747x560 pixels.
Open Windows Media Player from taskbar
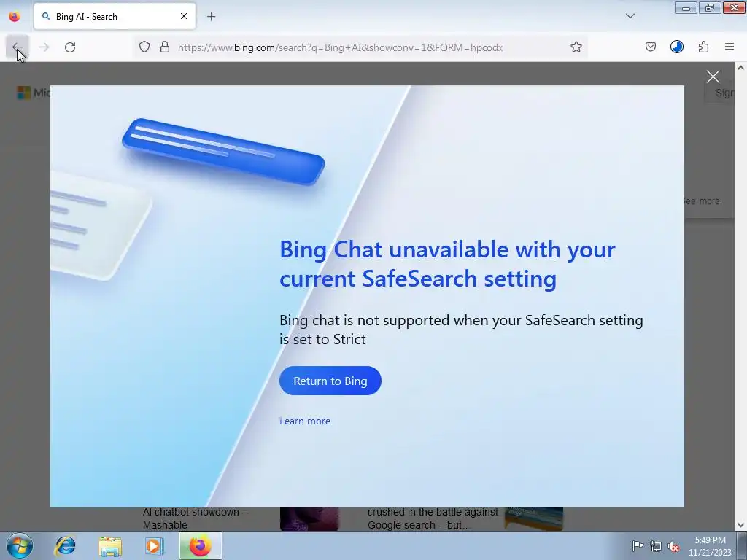pyautogui.click(x=154, y=545)
